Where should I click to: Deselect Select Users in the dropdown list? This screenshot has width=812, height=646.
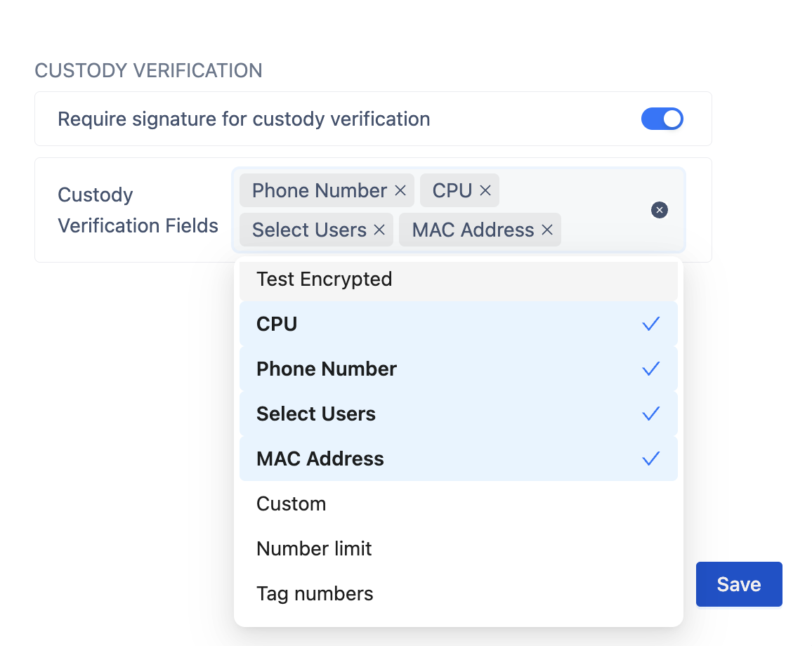(x=316, y=414)
